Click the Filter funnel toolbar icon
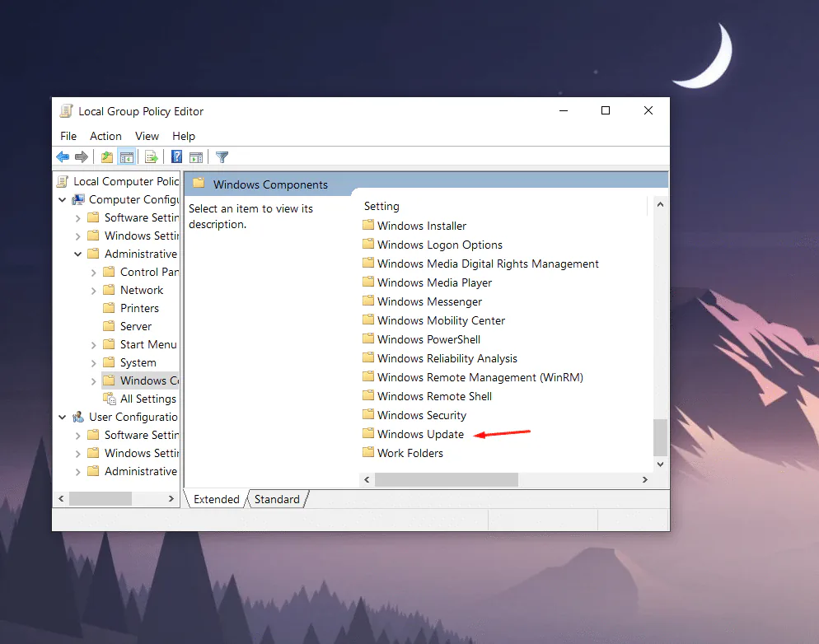 [x=222, y=156]
